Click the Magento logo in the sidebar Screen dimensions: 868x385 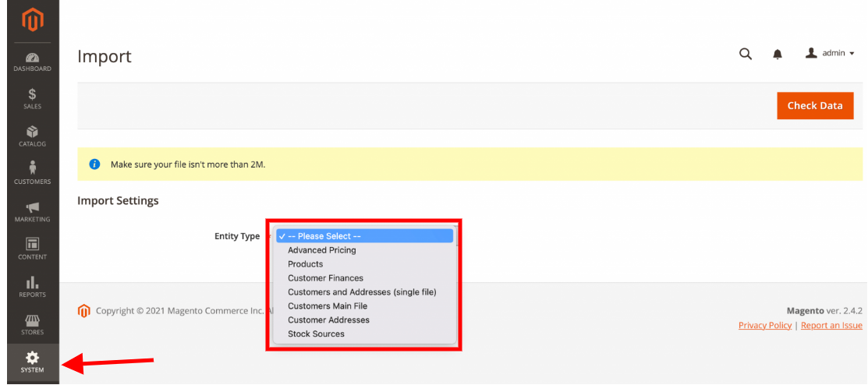click(x=32, y=20)
